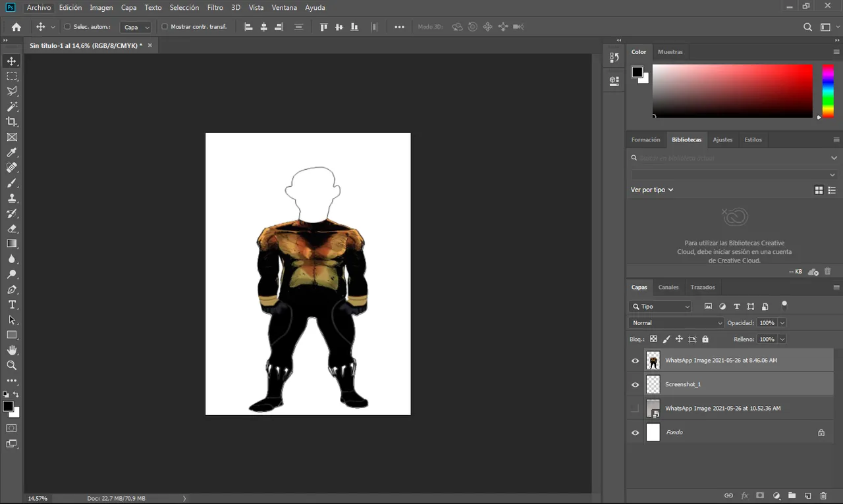The image size is (843, 504).
Task: Hide the Screenshot_1 layer
Action: tap(635, 384)
